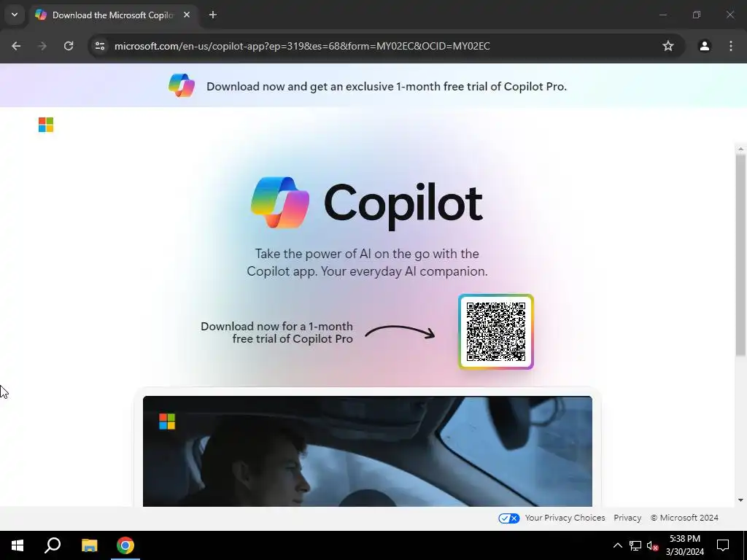
Task: Click the Chrome back arrow
Action: pyautogui.click(x=16, y=46)
